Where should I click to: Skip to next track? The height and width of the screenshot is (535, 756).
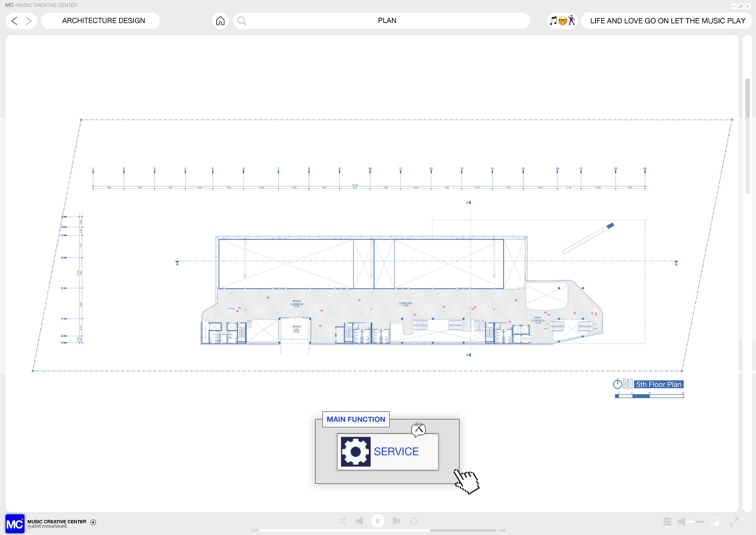[396, 521]
